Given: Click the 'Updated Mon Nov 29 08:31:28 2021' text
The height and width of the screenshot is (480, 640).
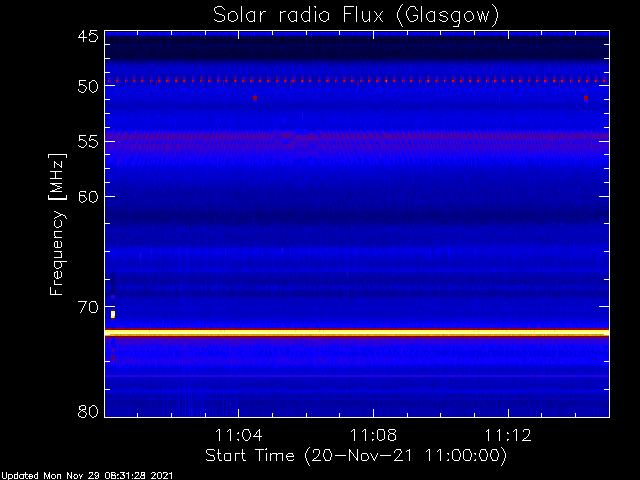Looking at the screenshot, I should (87, 476).
